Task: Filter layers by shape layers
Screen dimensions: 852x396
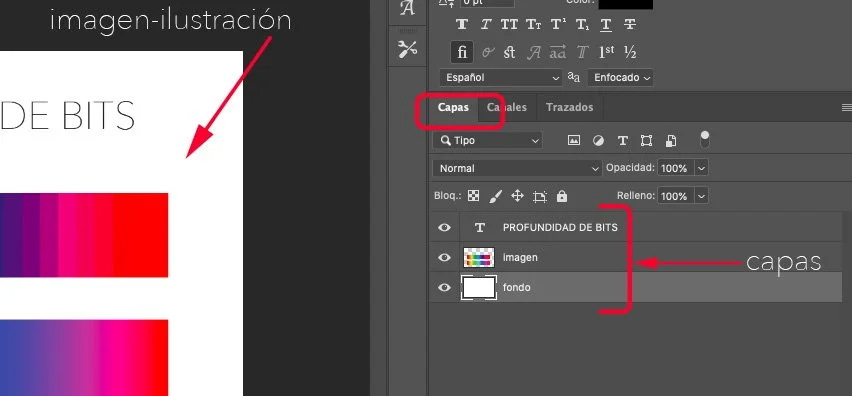Action: pos(646,141)
